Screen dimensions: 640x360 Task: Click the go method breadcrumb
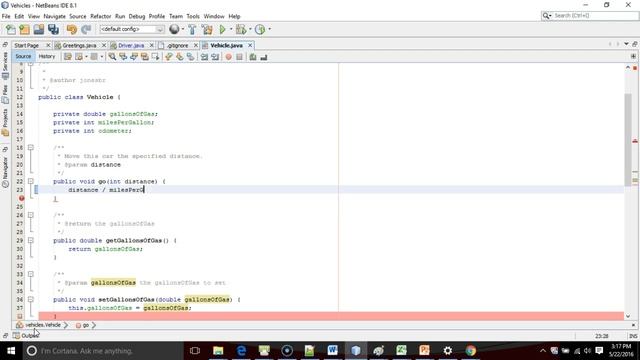[x=86, y=325]
